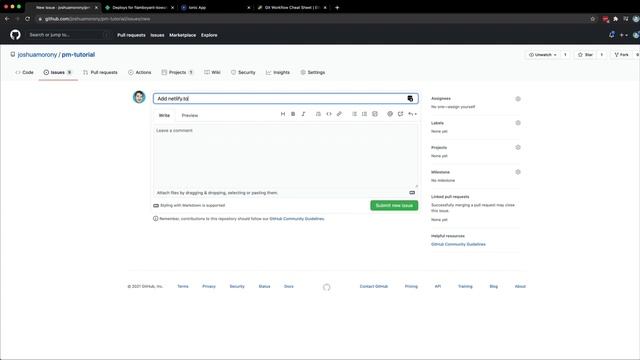Open the Terms footer link
The image size is (640, 360).
pos(183,287)
